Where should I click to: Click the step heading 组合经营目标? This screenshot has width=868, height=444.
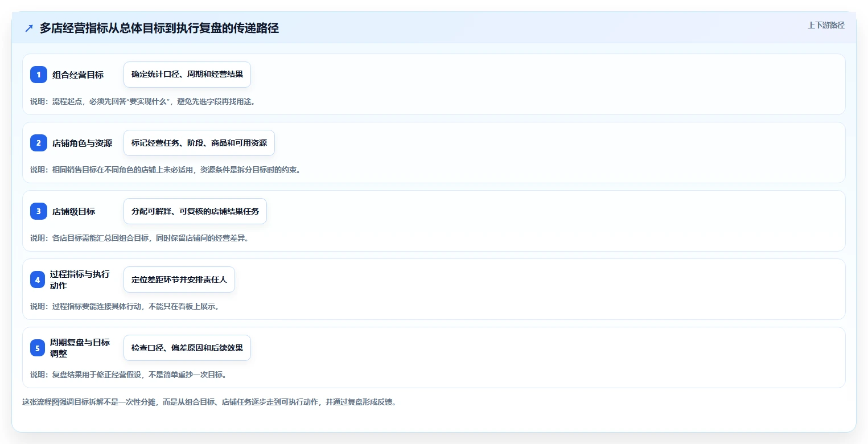click(x=78, y=75)
